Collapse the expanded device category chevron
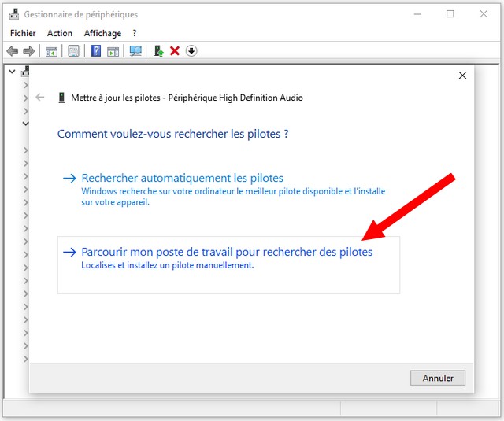504x421 pixels. click(x=25, y=124)
